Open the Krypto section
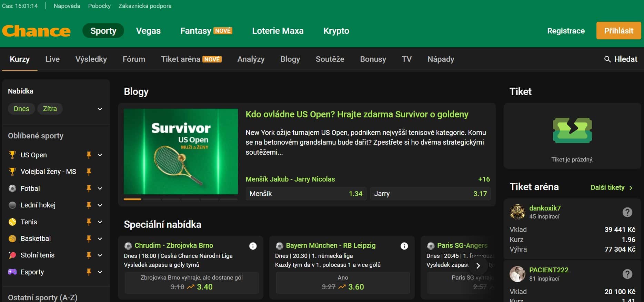The image size is (644, 302). 336,31
